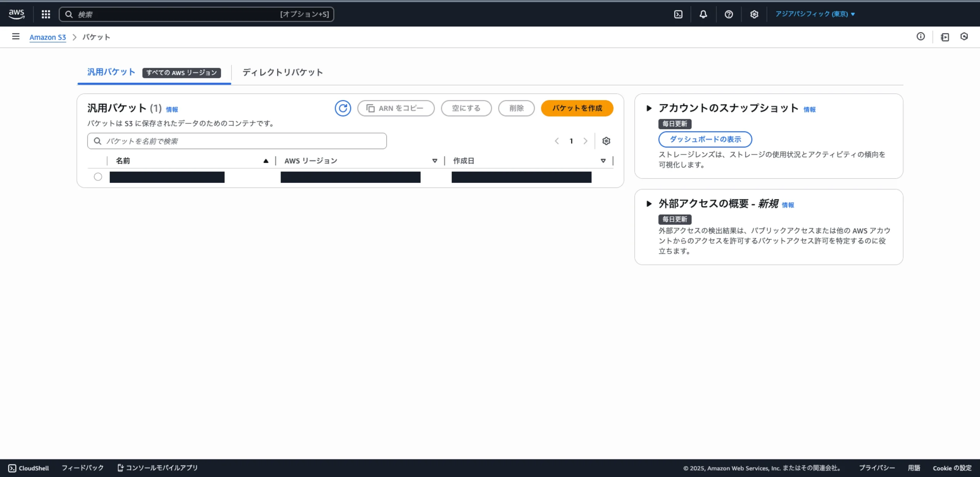
Task: Open the help question mark menu
Action: 728,14
